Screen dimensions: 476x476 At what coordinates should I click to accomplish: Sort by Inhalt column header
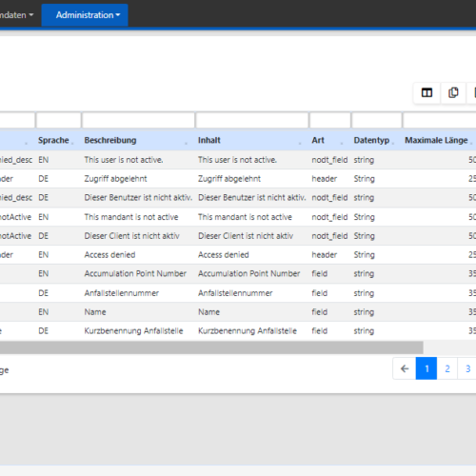click(x=209, y=140)
